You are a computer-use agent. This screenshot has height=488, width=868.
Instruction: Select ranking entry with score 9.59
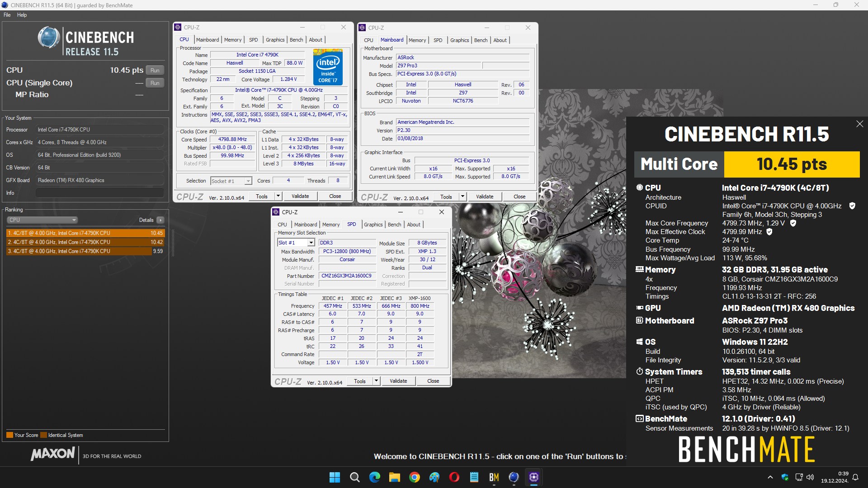point(85,251)
